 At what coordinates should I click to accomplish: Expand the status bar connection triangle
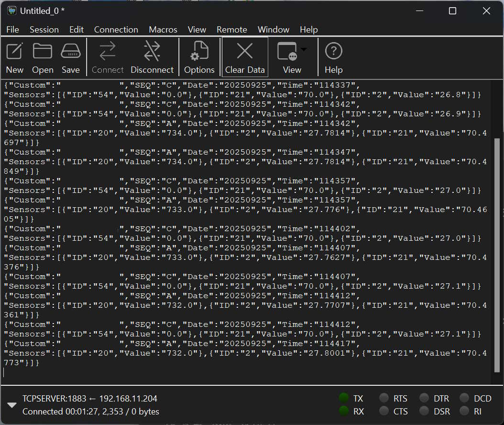(x=12, y=405)
